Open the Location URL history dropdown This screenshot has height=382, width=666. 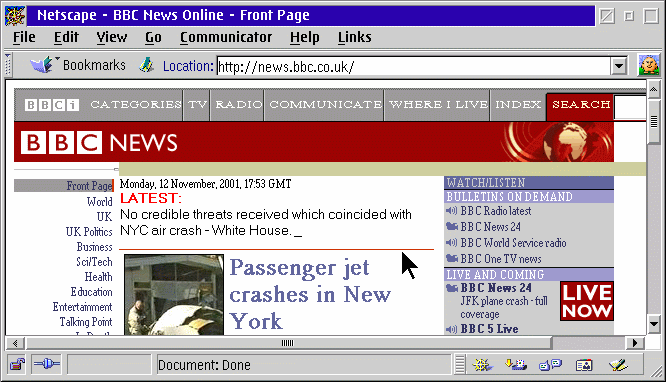(x=619, y=66)
